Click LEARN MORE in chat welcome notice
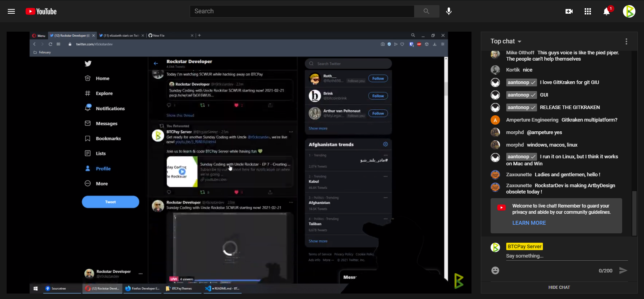 point(529,223)
